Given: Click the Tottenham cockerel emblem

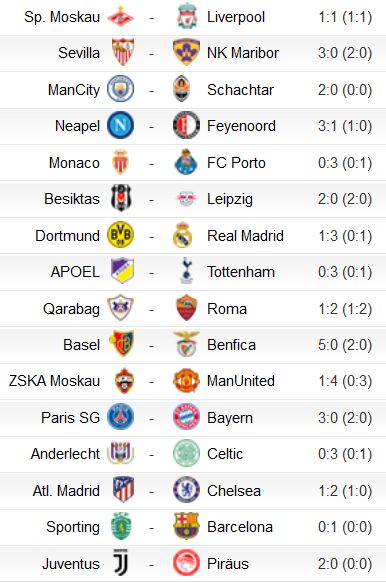Looking at the screenshot, I should (186, 271).
